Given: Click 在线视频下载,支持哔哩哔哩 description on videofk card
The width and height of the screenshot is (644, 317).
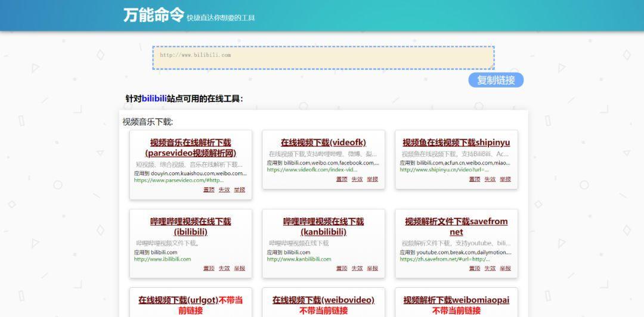Looking at the screenshot, I should point(323,154).
